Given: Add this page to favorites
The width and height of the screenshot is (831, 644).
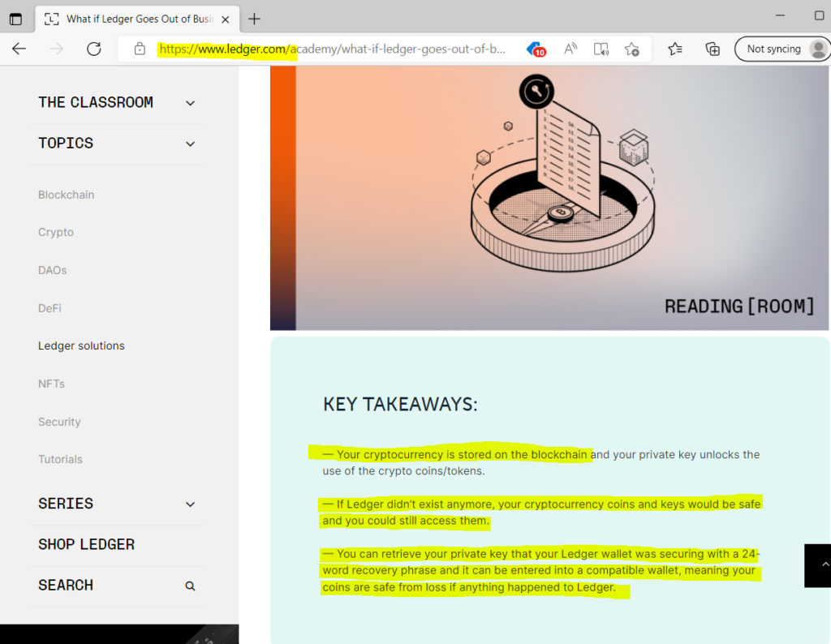Looking at the screenshot, I should 631,49.
